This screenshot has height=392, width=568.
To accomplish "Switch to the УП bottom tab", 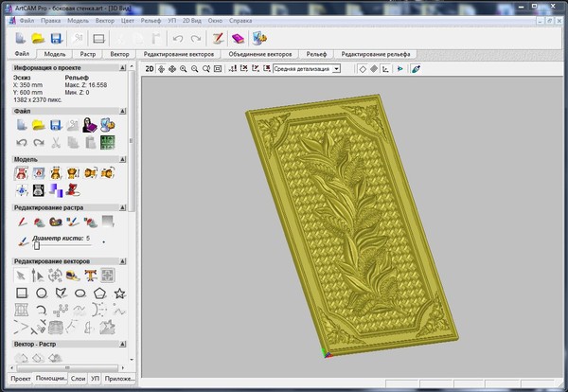I will 95,379.
